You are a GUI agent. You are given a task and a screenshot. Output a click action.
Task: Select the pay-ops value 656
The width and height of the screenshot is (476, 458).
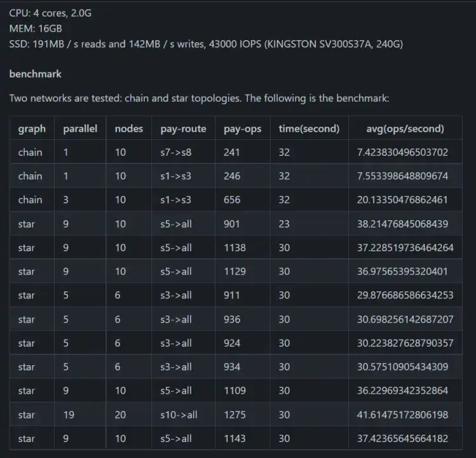pos(232,200)
